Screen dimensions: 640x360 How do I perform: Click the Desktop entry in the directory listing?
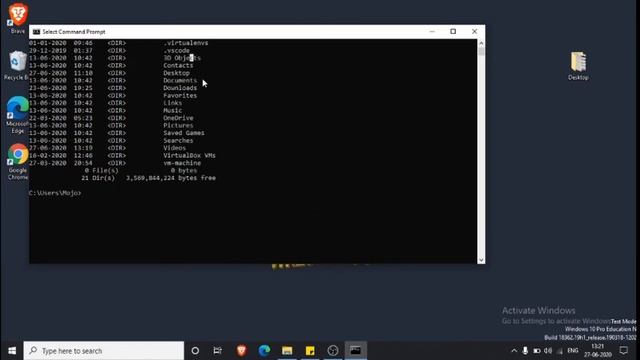click(176, 73)
